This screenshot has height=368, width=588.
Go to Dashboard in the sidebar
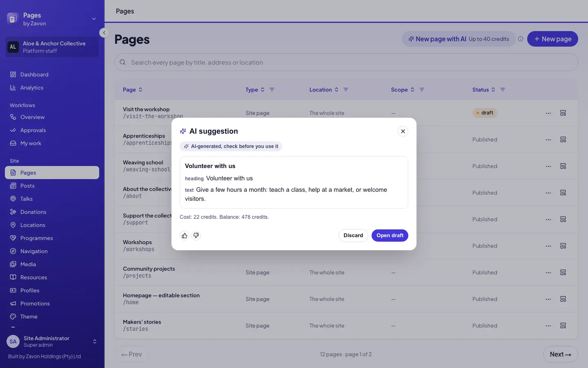pyautogui.click(x=52, y=74)
